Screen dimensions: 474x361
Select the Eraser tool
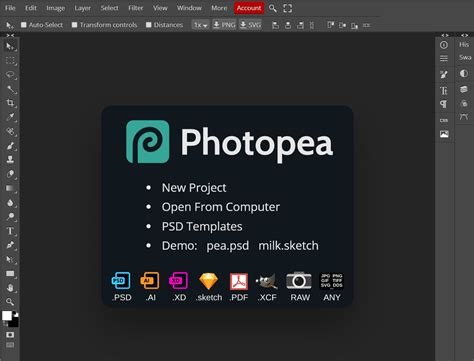tap(10, 174)
